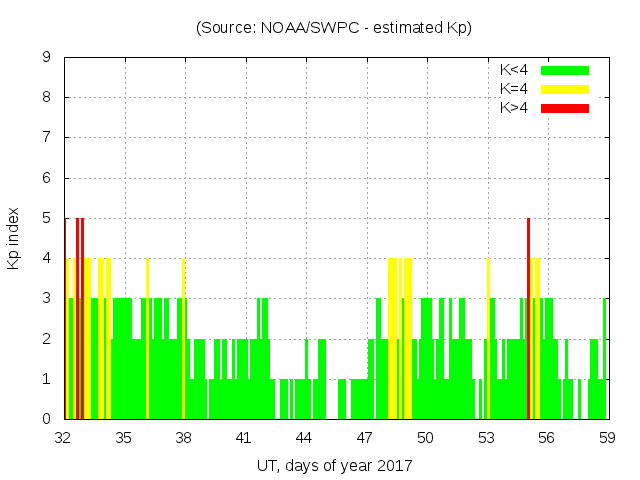The height and width of the screenshot is (480, 640).
Task: Click x-axis tick label 32
Action: point(64,437)
